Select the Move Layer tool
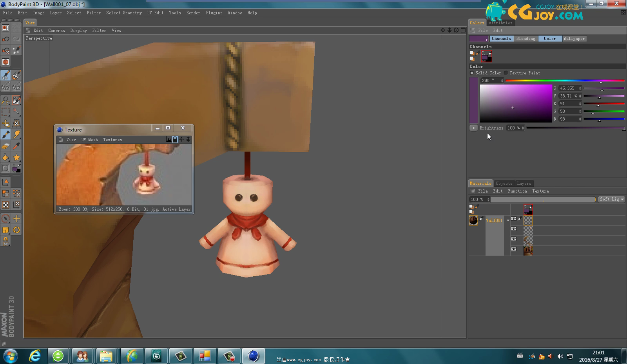The width and height of the screenshot is (627, 364). [x=5, y=123]
